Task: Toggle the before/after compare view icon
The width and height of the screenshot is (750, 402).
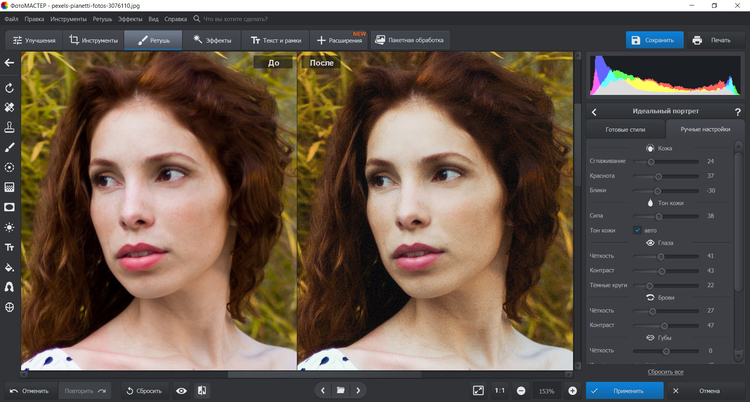Action: (x=202, y=390)
